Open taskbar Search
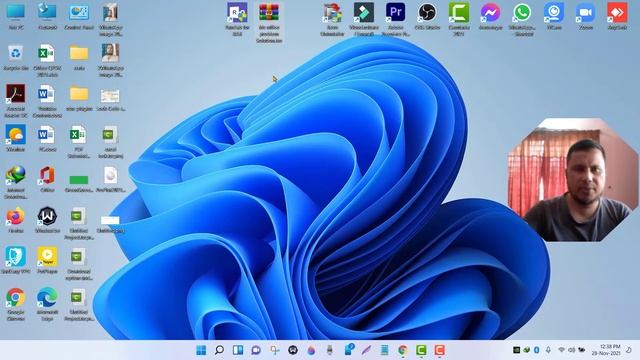This screenshot has width=640, height=360. pos(219,350)
